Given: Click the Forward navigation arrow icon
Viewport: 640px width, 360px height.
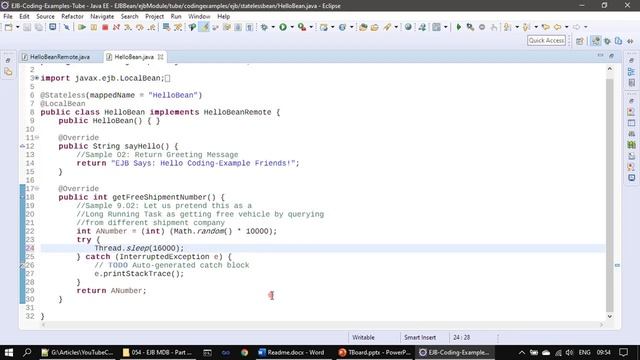Looking at the screenshot, I should click(x=576, y=27).
